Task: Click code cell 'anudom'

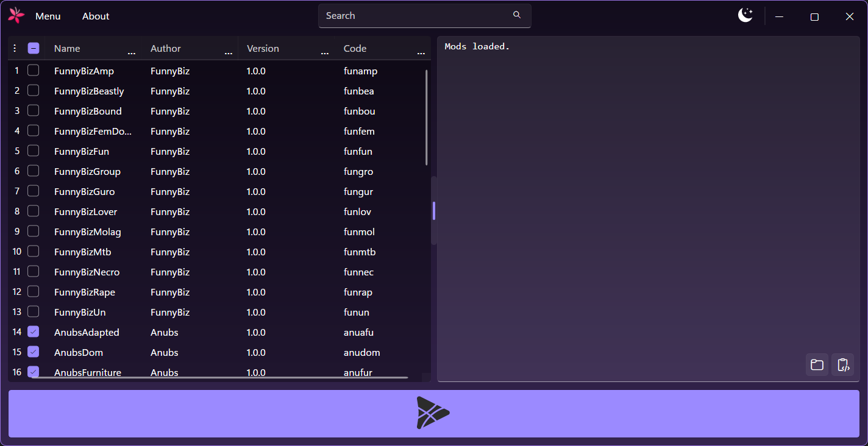Action: tap(361, 352)
